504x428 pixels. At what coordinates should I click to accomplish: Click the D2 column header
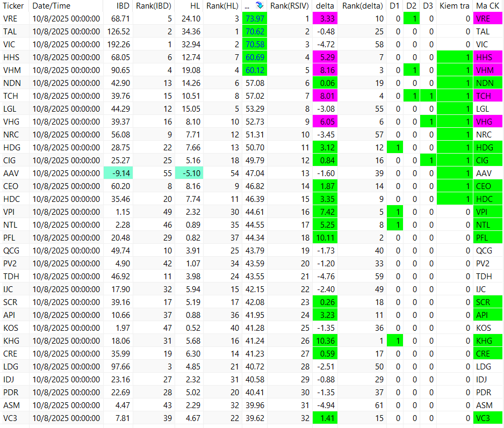(411, 6)
